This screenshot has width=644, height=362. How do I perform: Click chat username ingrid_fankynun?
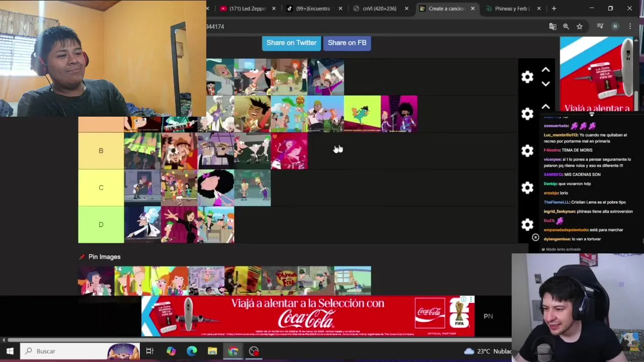click(x=558, y=211)
